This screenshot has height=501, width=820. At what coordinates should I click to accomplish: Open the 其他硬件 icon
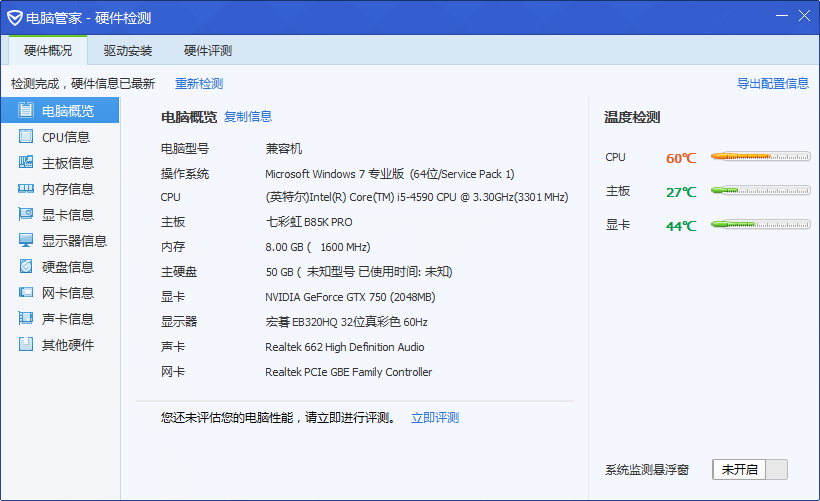pyautogui.click(x=26, y=344)
